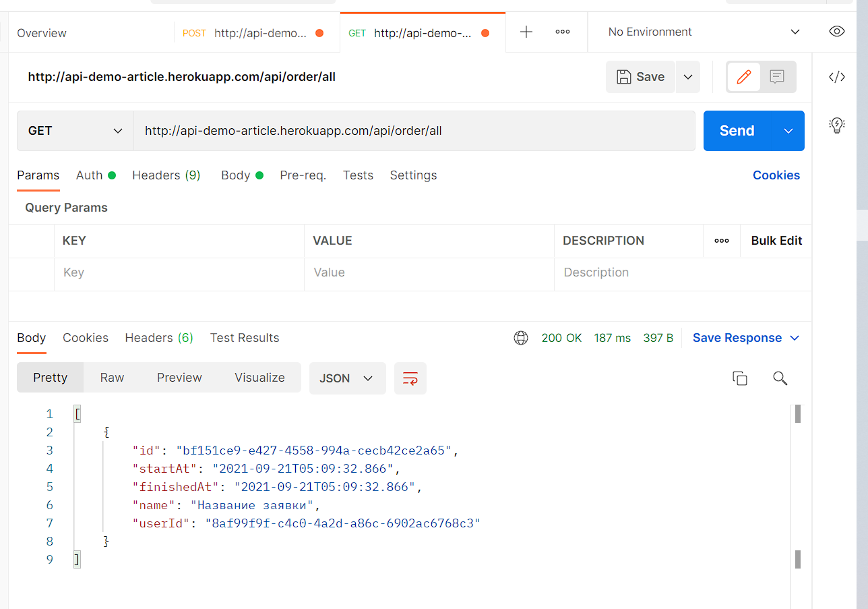Switch to the Headers (9) request tab
The image size is (868, 609).
(x=166, y=175)
